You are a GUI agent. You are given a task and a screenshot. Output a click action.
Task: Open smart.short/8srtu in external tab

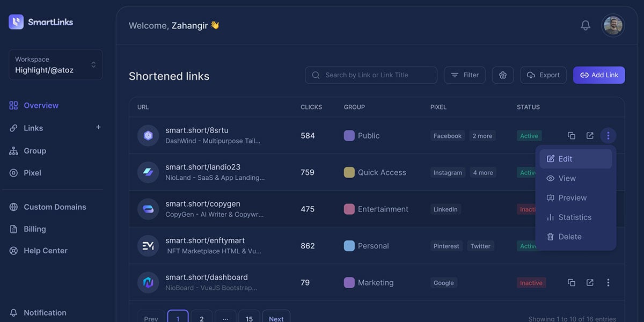590,136
